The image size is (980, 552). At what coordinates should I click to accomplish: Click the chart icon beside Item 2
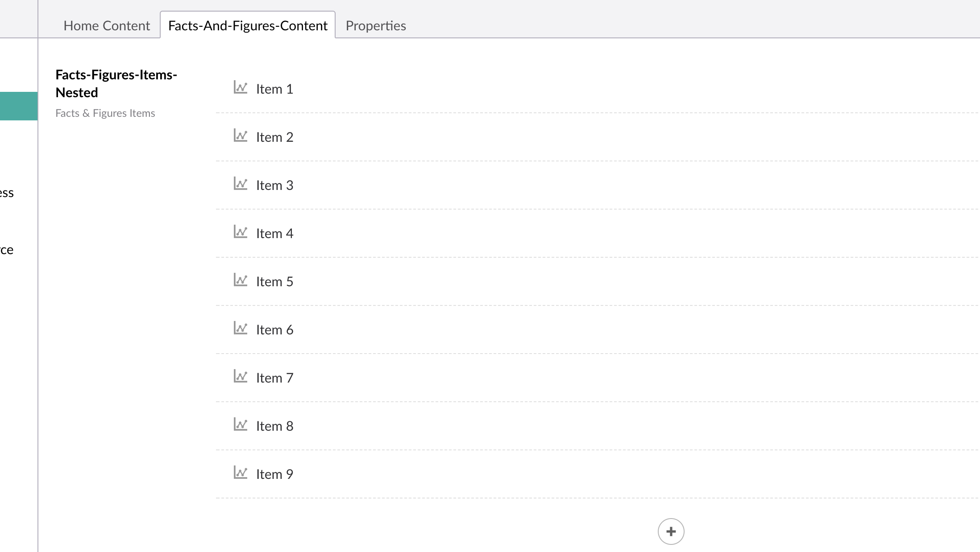[241, 136]
